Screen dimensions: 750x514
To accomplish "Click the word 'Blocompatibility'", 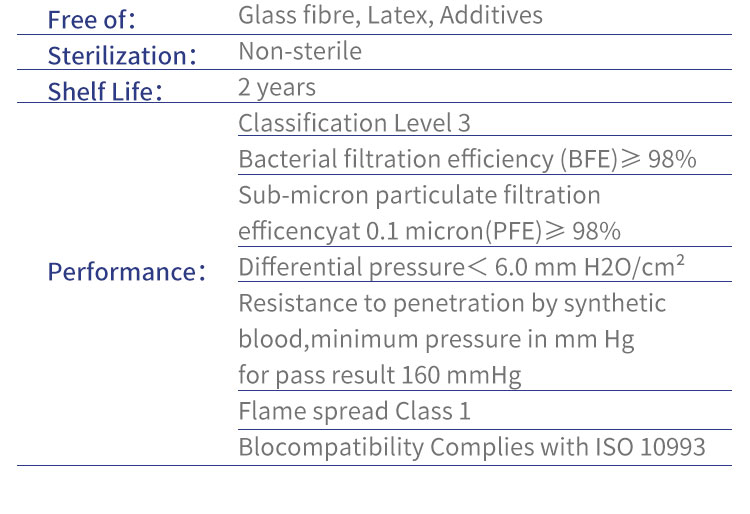I will pos(318,447).
